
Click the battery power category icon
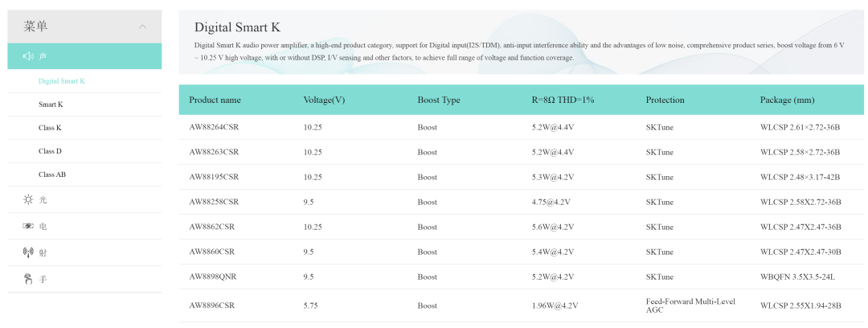click(x=28, y=226)
